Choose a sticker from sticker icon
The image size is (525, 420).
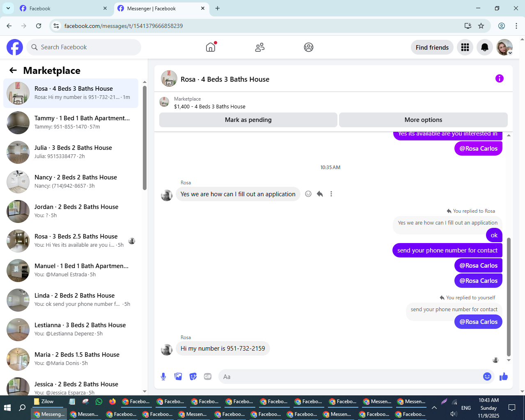coord(193,376)
